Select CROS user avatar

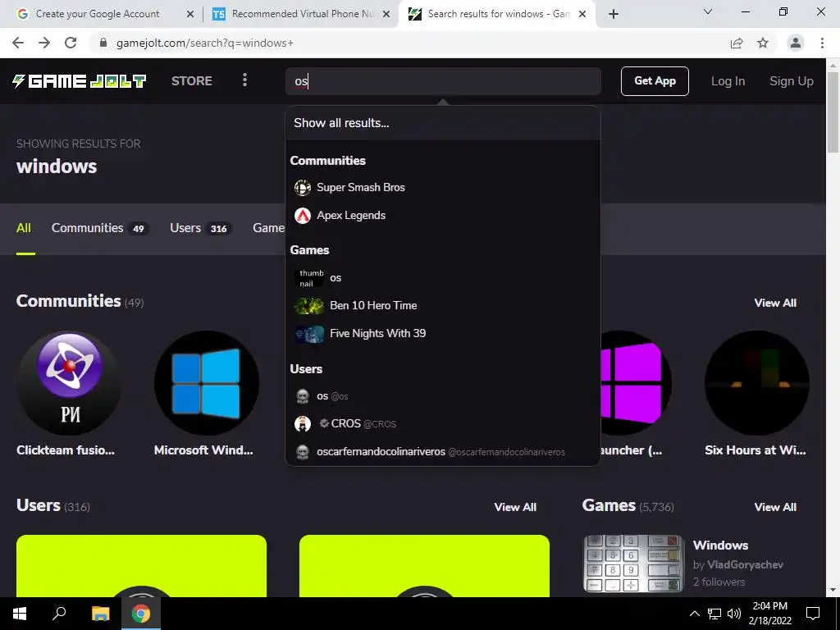point(303,424)
